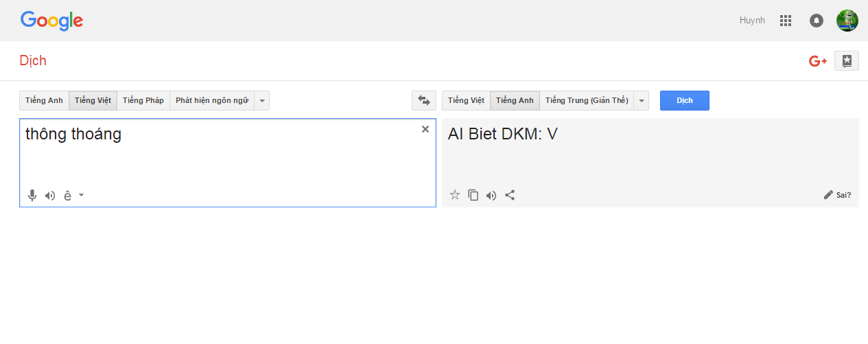Image resolution: width=868 pixels, height=344 pixels.
Task: Open the Phrasebook star button
Action: point(847,61)
